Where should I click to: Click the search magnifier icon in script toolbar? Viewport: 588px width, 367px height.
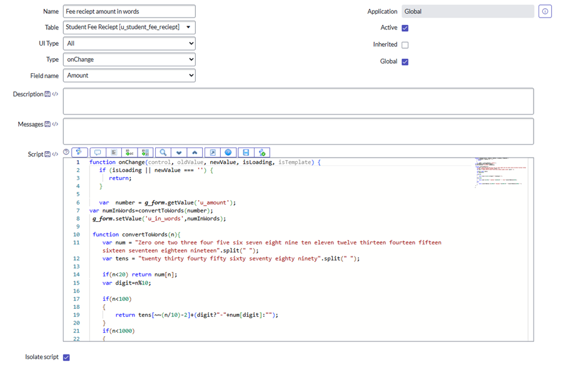click(x=163, y=152)
